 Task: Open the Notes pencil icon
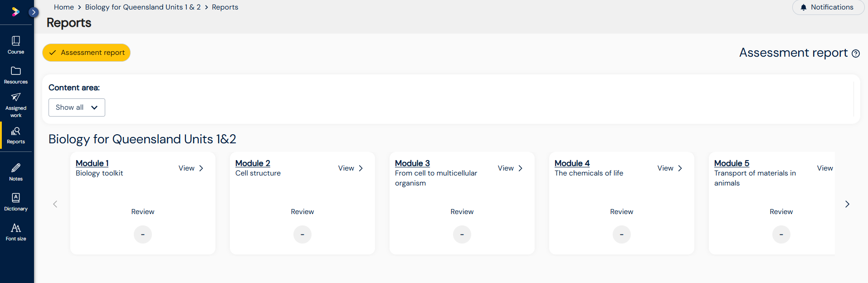point(16,172)
